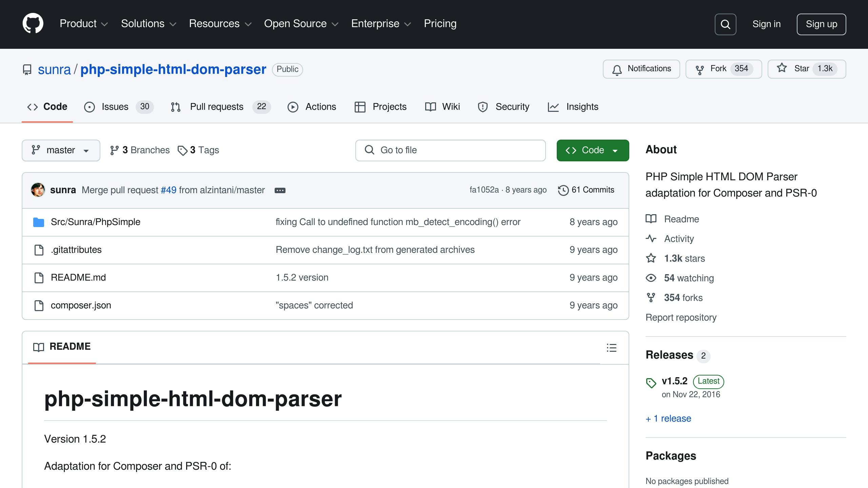Image resolution: width=868 pixels, height=488 pixels.
Task: Click the Star icon in header
Action: 782,68
